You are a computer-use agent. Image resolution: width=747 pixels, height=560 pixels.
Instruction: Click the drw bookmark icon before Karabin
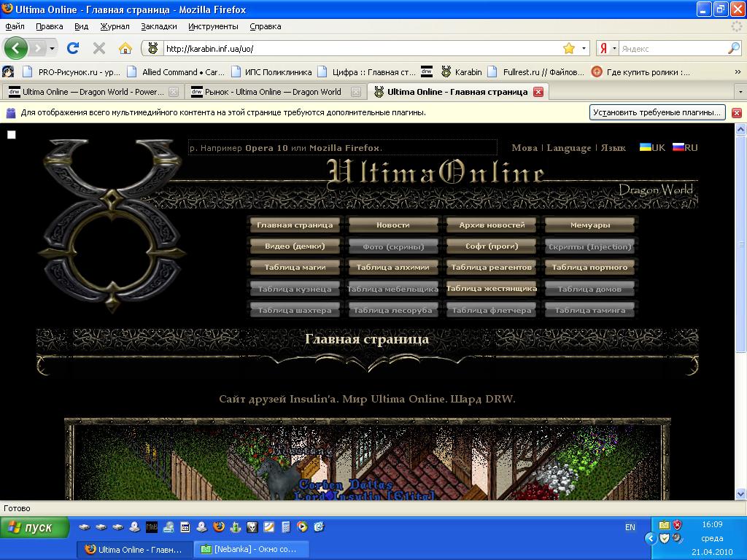426,72
